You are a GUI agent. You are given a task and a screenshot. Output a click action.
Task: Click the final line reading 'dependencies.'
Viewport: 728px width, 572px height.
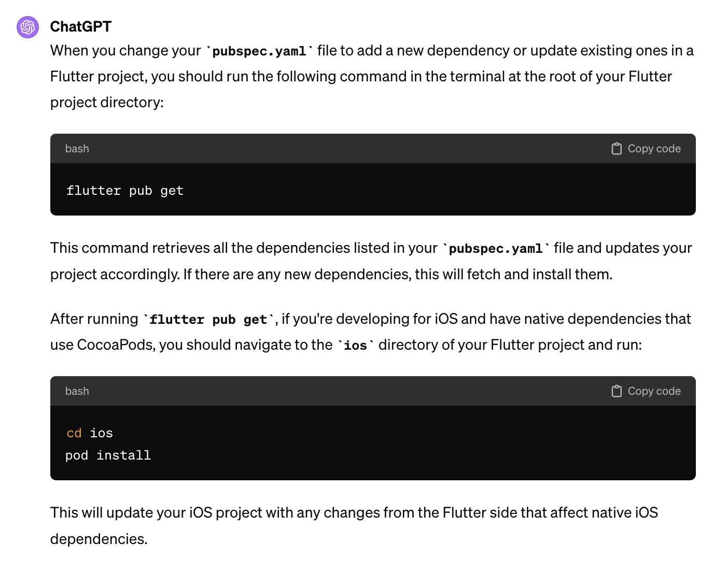(99, 539)
